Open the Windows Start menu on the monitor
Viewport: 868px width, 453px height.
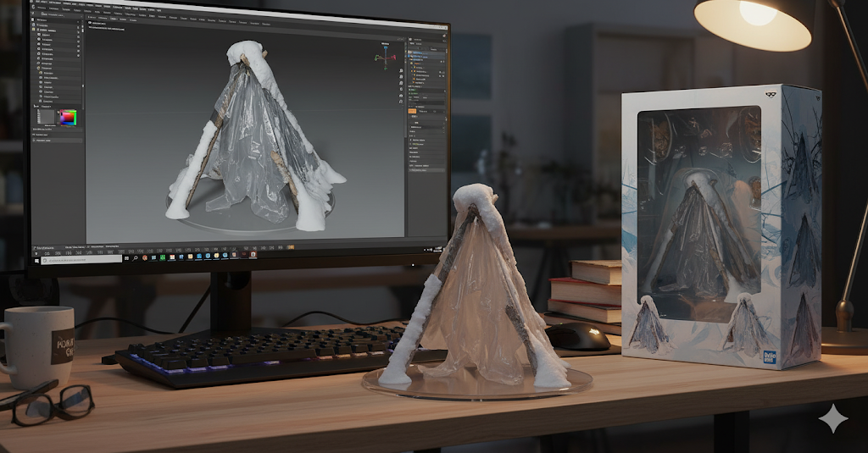tap(36, 261)
